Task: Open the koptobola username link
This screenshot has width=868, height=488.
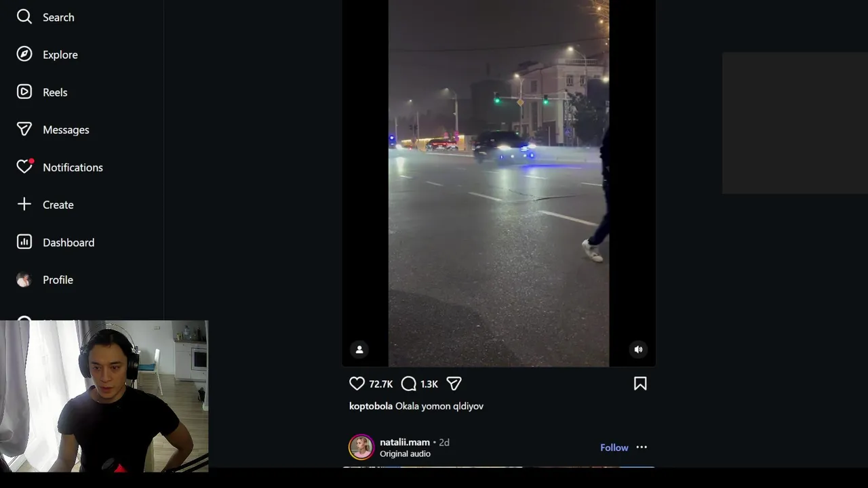Action: [x=371, y=406]
